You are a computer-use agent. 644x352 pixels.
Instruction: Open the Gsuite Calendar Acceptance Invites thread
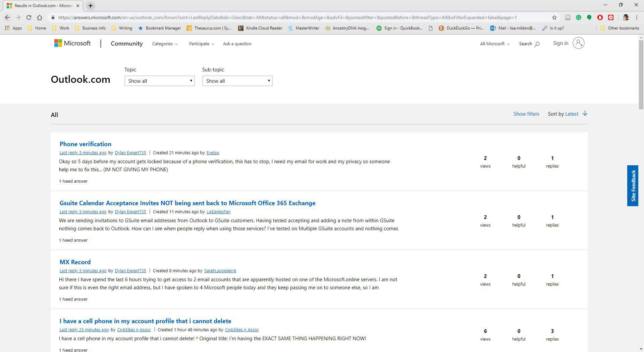coord(187,203)
